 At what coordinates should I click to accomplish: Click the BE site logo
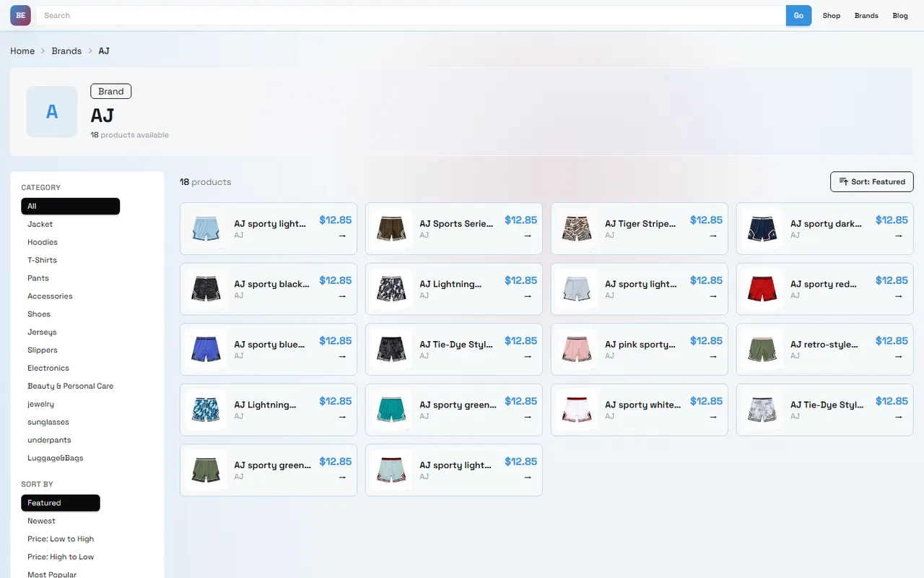[x=20, y=15]
